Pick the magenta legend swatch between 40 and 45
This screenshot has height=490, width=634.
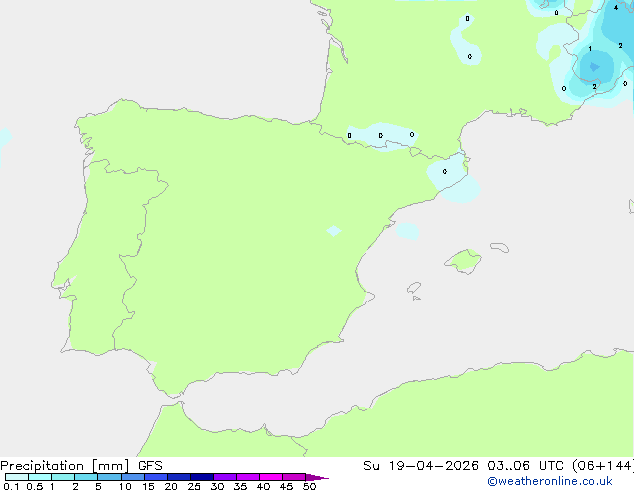(x=271, y=477)
